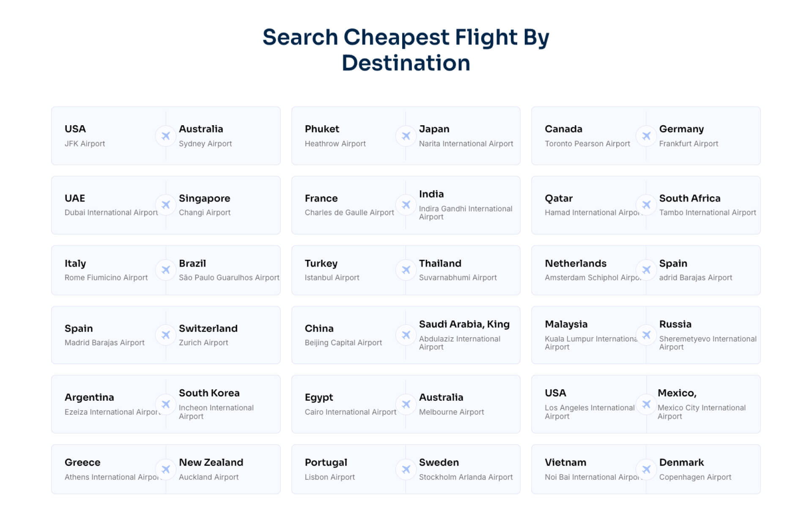Choose New Zealand Auckland Airport destination
The image size is (812, 517).
click(211, 469)
